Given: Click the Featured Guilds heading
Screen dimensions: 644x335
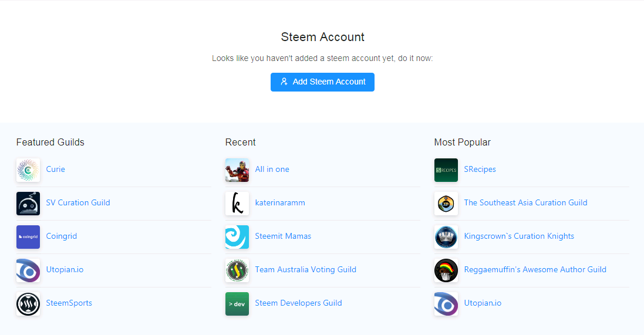Looking at the screenshot, I should pos(50,142).
